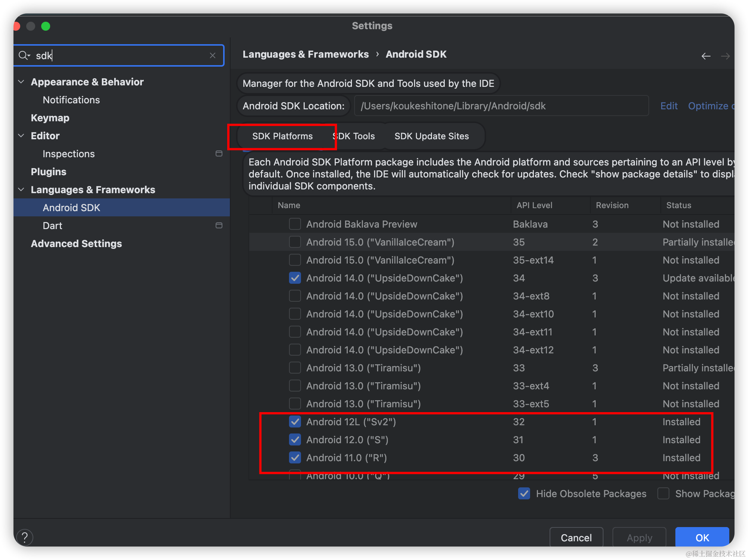
Task: Sort table by API Level column header
Action: (534, 206)
